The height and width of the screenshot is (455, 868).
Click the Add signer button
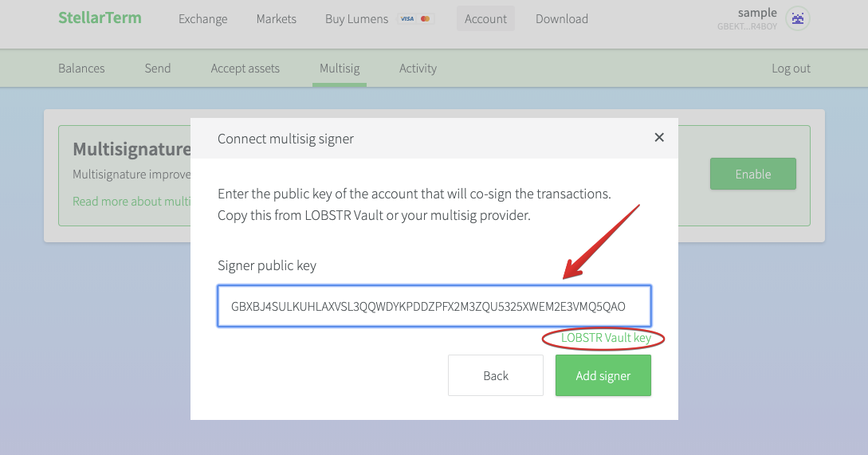coord(603,375)
